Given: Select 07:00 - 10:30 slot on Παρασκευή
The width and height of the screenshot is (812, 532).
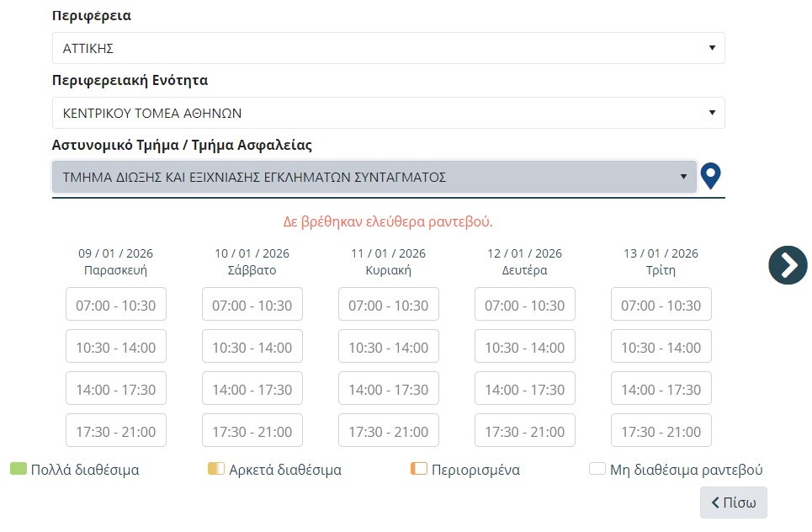Looking at the screenshot, I should click(x=116, y=305).
